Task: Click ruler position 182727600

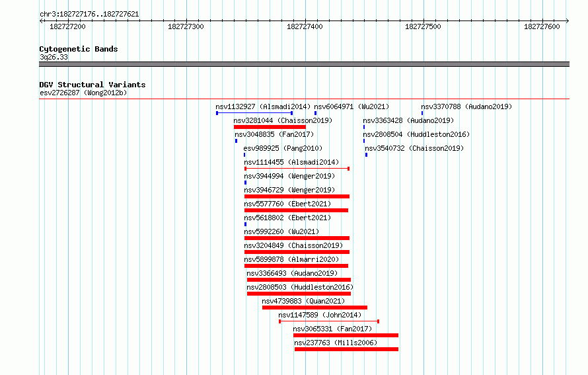Action: coord(542,26)
